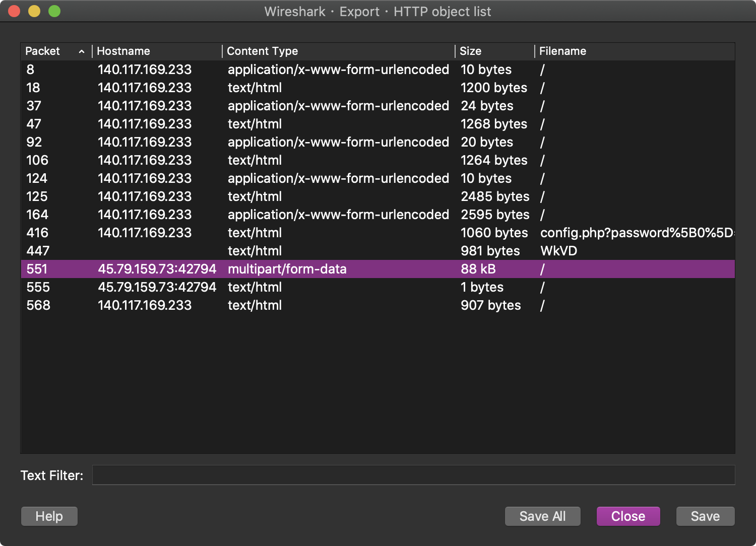Select packet 47 row
Viewport: 756px width, 546px height.
click(x=377, y=124)
